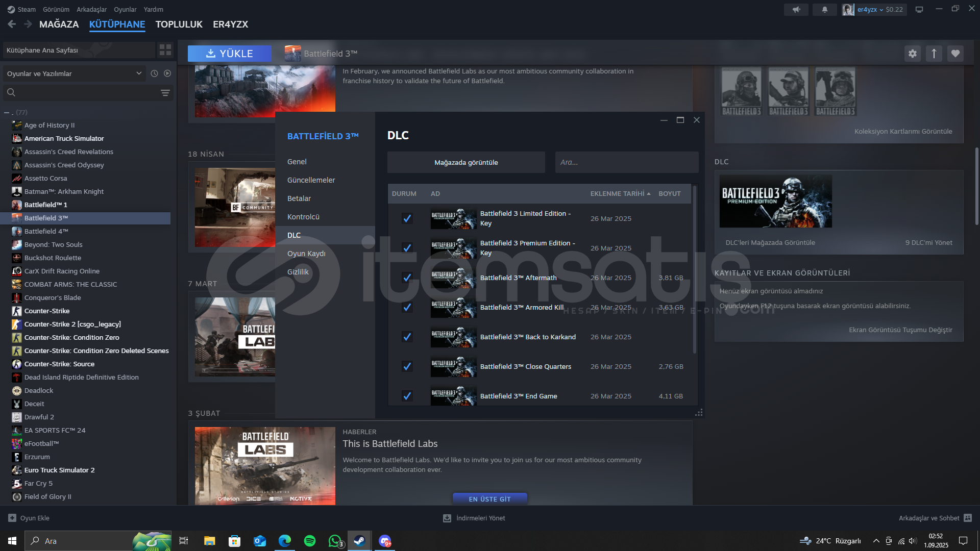Click DLC'leri Mağazada Görüntüle link
980x551 pixels.
pyautogui.click(x=770, y=242)
